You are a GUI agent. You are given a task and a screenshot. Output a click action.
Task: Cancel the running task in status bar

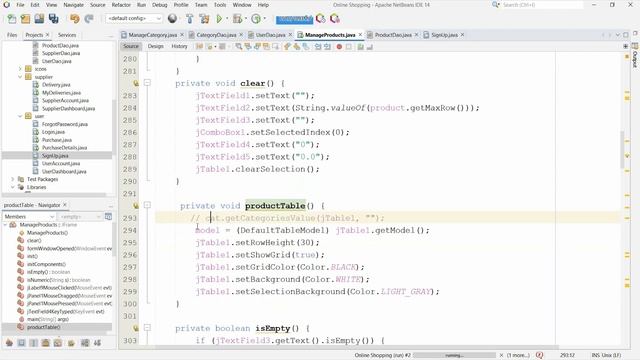coord(501,356)
